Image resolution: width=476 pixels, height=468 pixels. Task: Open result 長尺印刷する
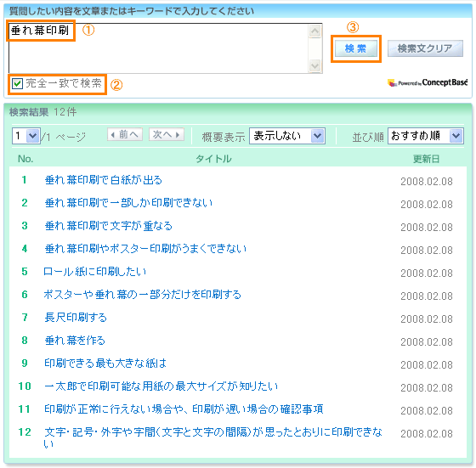point(76,318)
